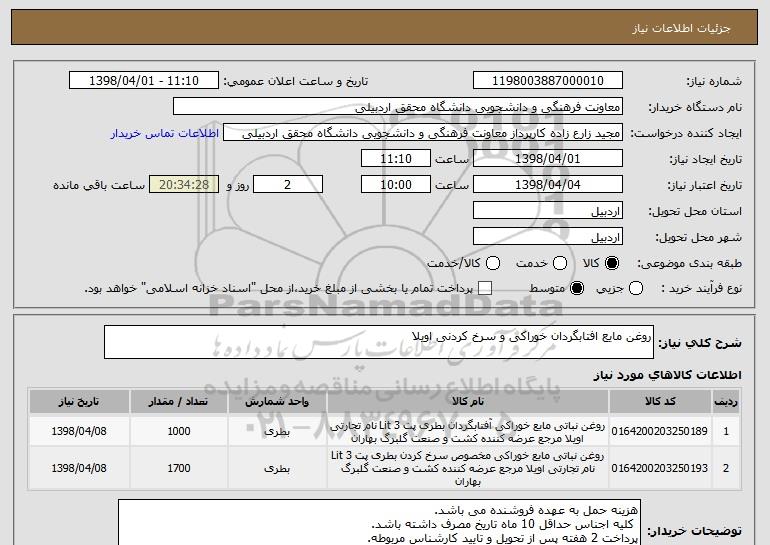Open the اطلاعات تماس خریدار link
The width and height of the screenshot is (770, 545).
(x=165, y=133)
